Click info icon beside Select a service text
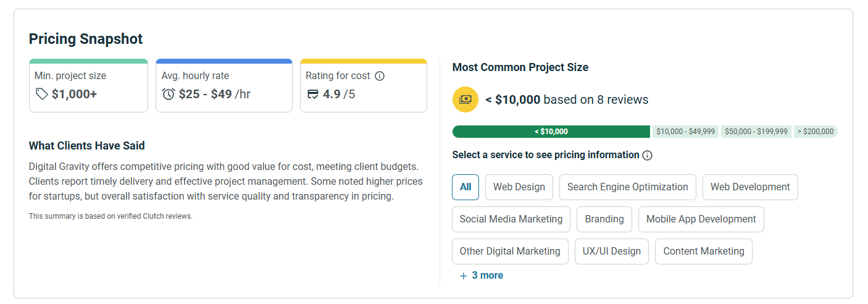868x304 pixels. pyautogui.click(x=647, y=155)
